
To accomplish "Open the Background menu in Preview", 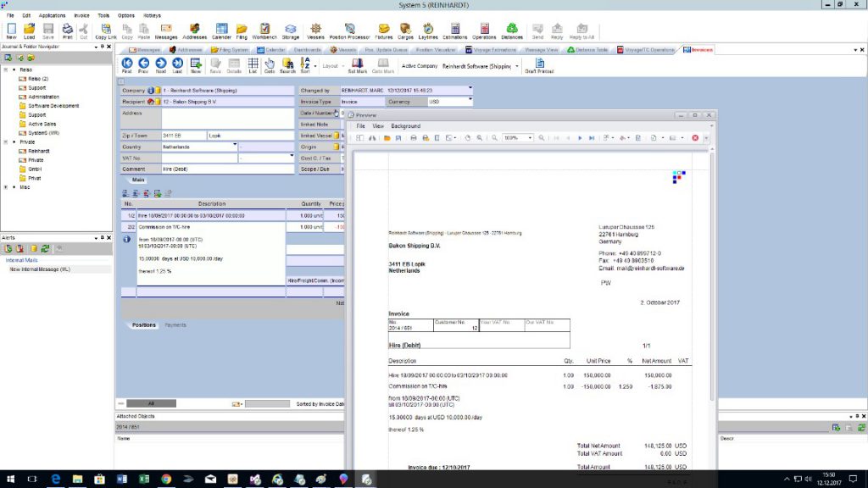I will (x=405, y=125).
